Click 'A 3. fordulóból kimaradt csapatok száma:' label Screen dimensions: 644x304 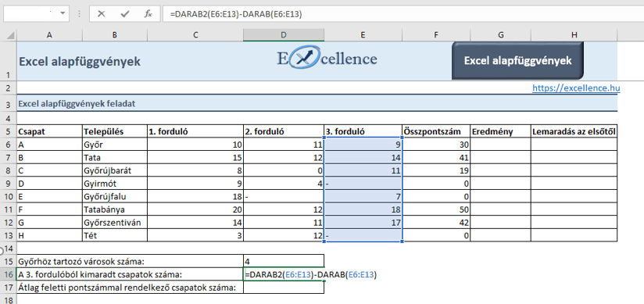pyautogui.click(x=100, y=274)
